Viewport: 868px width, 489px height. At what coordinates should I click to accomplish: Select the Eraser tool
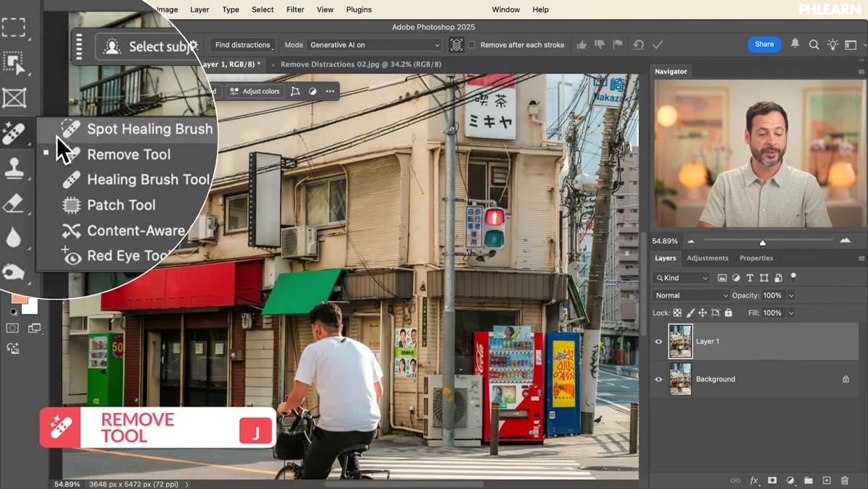point(14,203)
